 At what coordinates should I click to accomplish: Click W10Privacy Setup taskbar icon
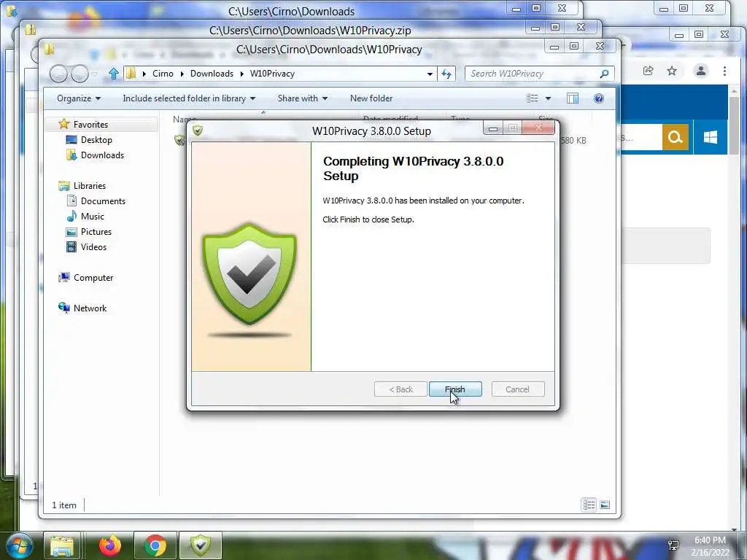pos(201,545)
